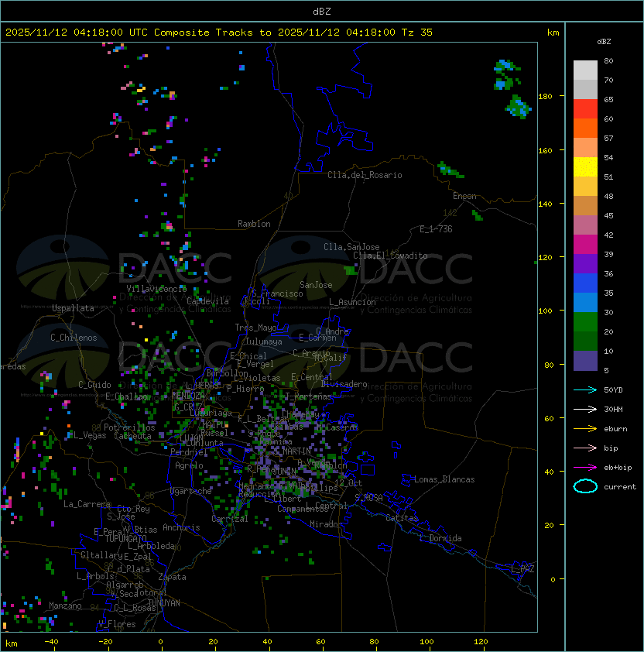This screenshot has height=652, width=644.
Task: Click the 'Agrelo' map label
Action: coord(189,465)
